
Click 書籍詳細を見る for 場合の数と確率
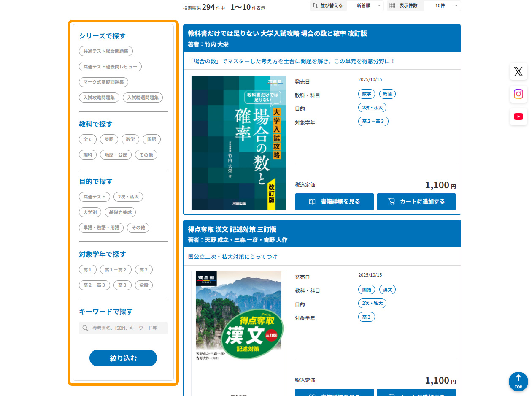point(334,202)
